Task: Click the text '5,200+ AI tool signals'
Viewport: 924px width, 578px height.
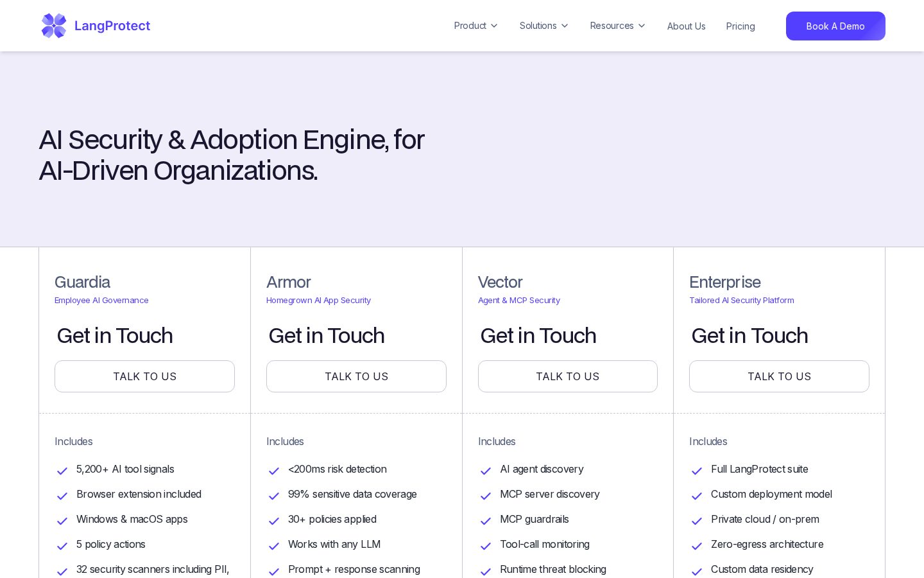Action: (125, 469)
